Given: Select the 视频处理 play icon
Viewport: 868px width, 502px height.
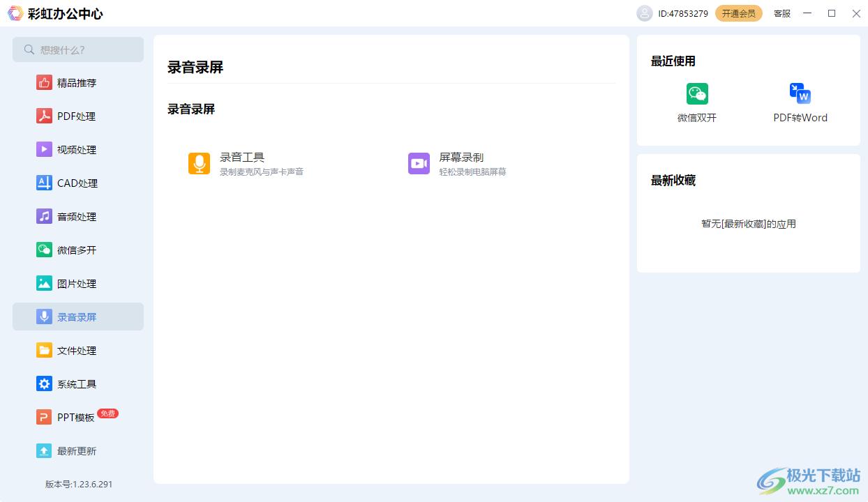Looking at the screenshot, I should pos(44,150).
